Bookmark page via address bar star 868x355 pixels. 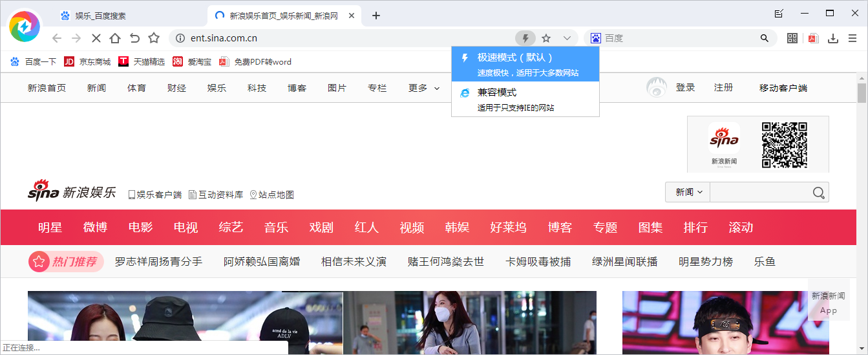click(x=546, y=38)
